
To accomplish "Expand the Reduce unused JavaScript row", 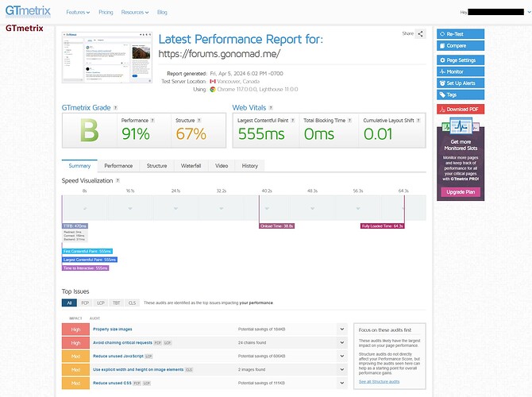I will 342,357.
